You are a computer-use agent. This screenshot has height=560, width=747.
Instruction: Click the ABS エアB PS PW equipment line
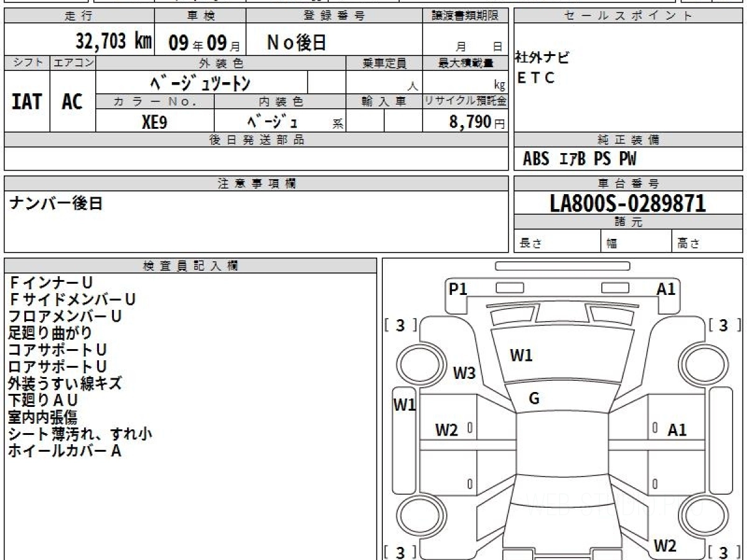pos(580,159)
